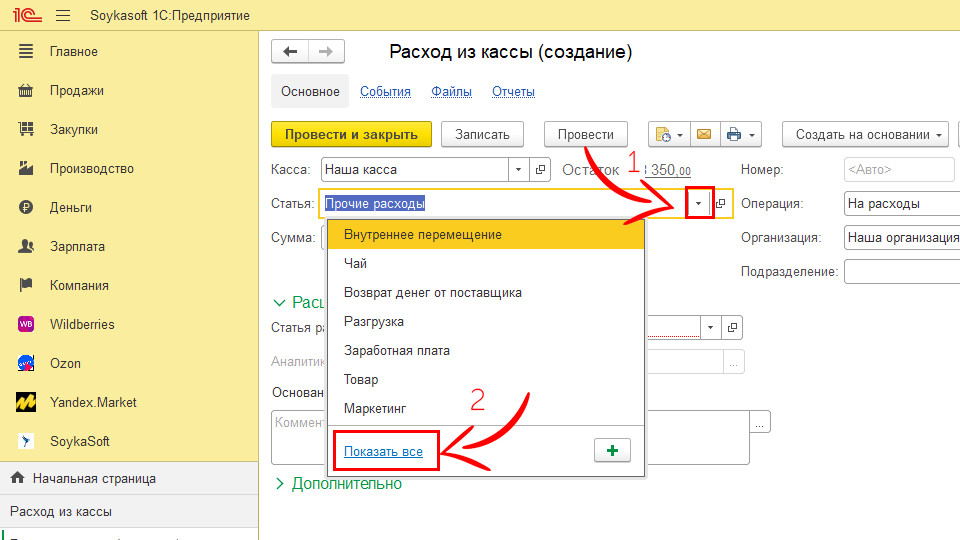960x540 pixels.
Task: Click the Показать все link
Action: (383, 452)
